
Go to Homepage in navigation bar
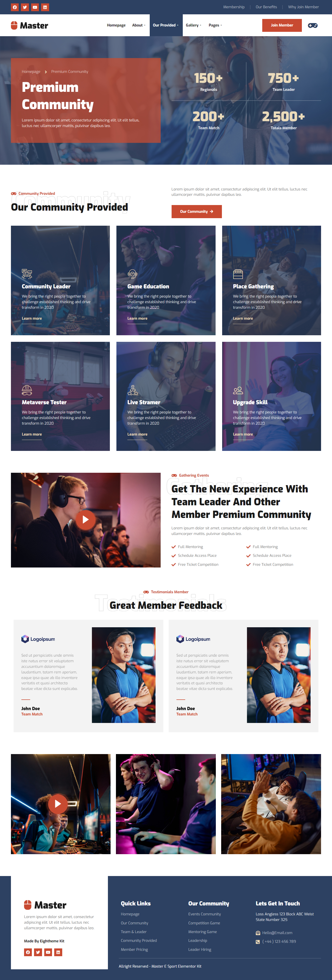(x=116, y=26)
